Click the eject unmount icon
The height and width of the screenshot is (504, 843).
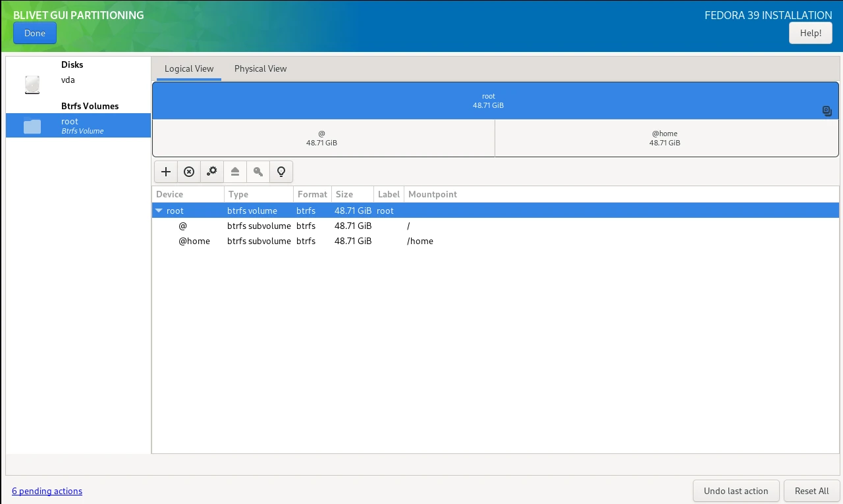click(235, 172)
